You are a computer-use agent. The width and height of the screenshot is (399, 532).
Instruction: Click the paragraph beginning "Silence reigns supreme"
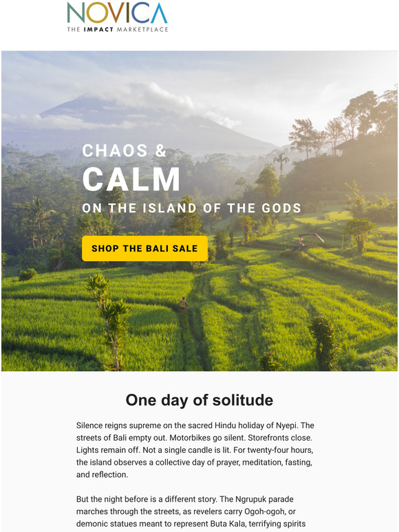click(x=195, y=450)
